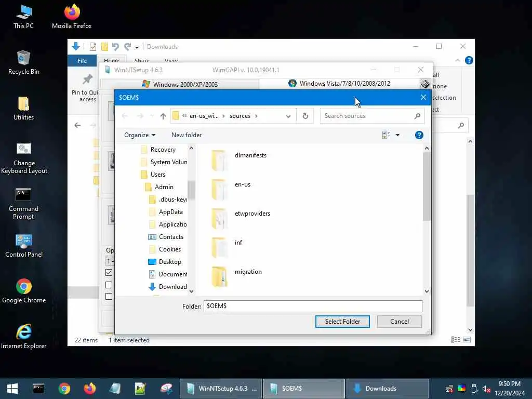Open Command Prompt from taskbar
The height and width of the screenshot is (399, 532).
[x=38, y=389]
